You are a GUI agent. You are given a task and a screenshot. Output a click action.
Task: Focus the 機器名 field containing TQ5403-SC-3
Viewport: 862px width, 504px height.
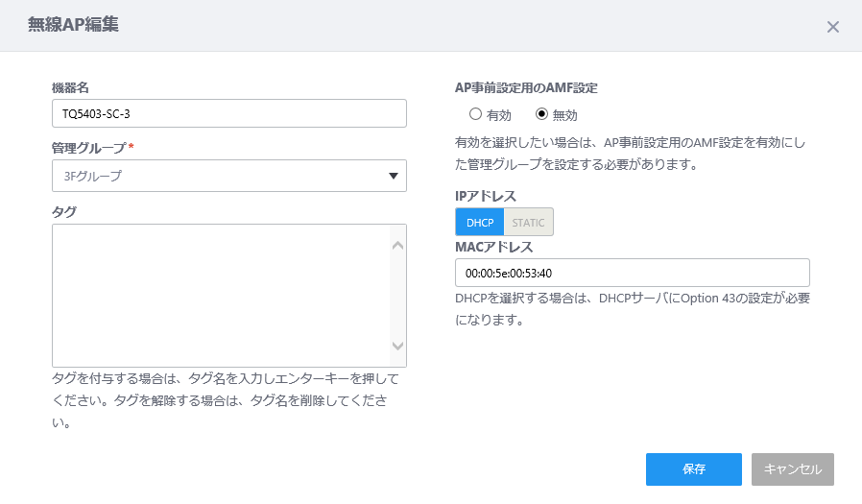(x=229, y=114)
